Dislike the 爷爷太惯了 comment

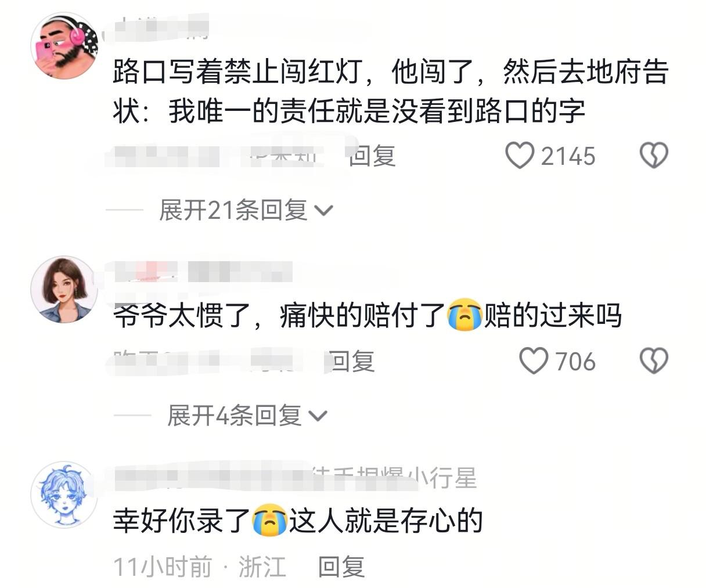(654, 361)
